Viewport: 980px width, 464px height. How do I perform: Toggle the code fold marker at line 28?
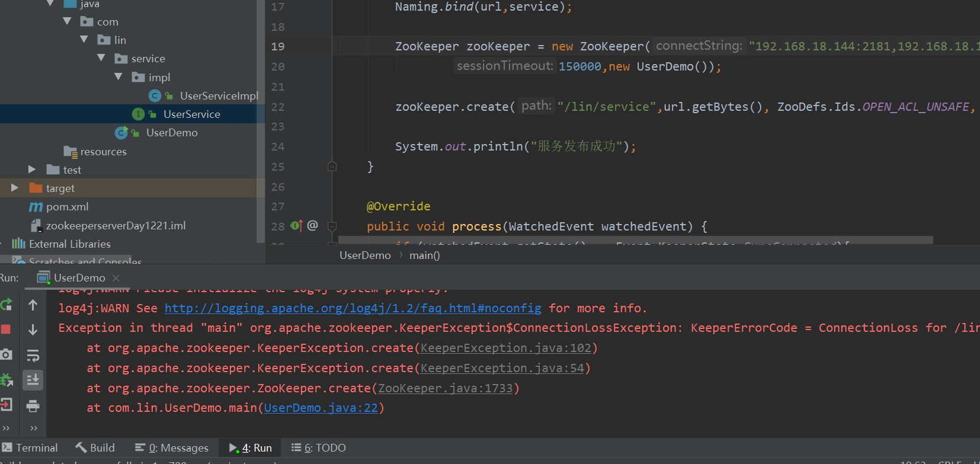332,226
